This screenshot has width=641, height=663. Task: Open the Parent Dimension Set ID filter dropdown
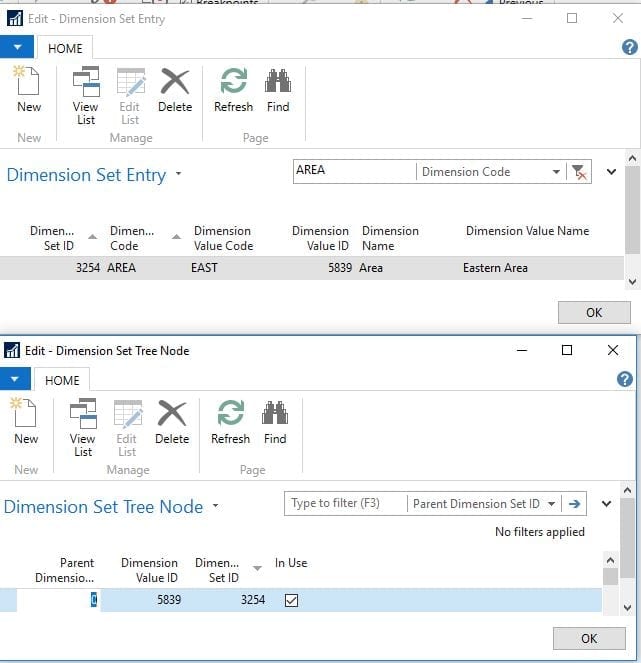(551, 504)
